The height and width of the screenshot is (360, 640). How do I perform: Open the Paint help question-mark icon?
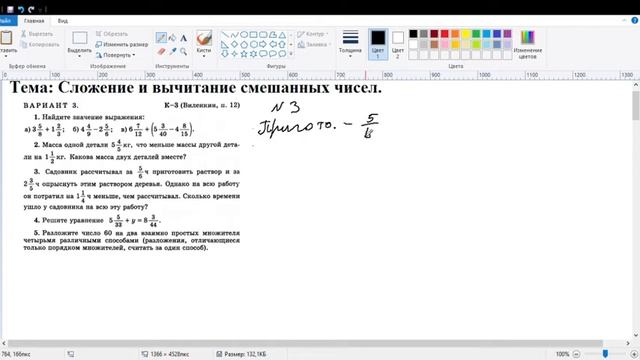tap(635, 20)
